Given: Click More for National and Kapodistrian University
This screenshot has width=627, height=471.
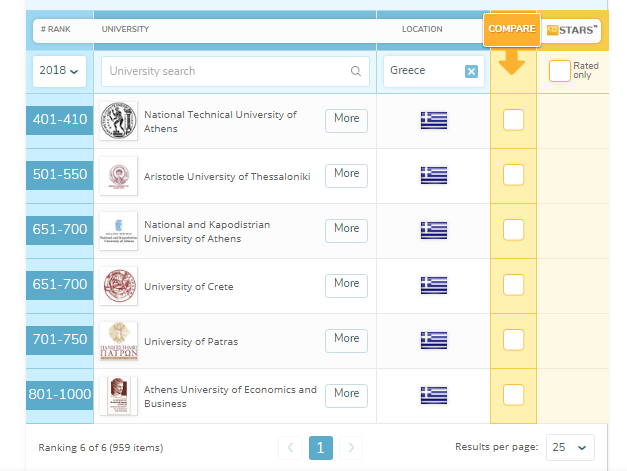Looking at the screenshot, I should [x=346, y=230].
